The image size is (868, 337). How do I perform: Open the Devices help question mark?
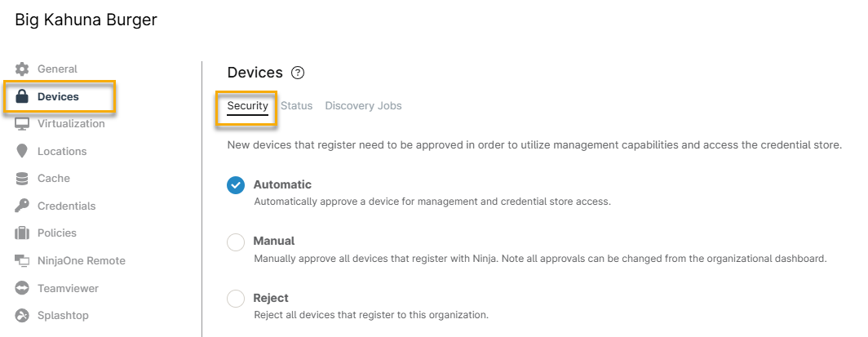pos(298,73)
